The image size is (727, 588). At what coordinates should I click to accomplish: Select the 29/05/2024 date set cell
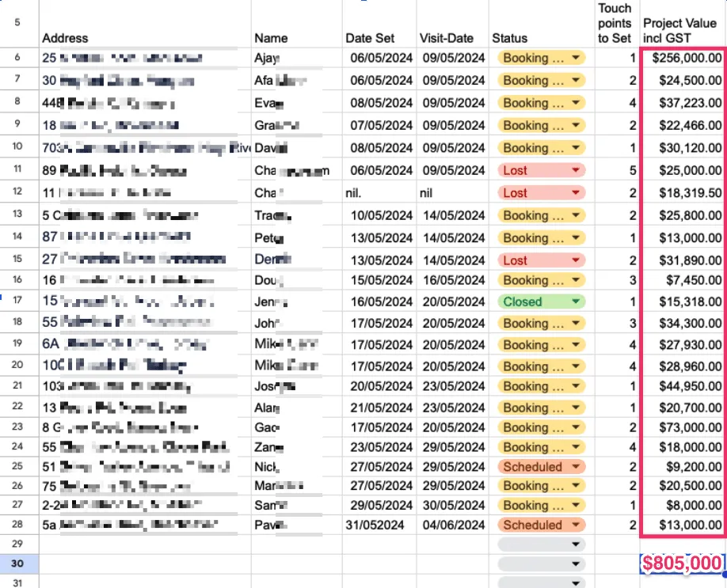(379, 505)
